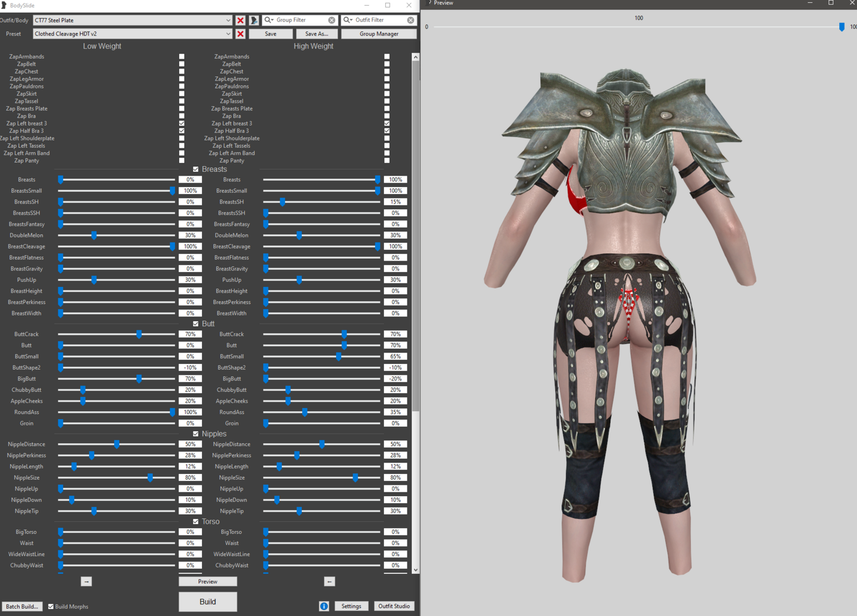Click the red X beside the Outfit/Body dropdown
Viewport: 857px width, 616px height.
(x=240, y=20)
